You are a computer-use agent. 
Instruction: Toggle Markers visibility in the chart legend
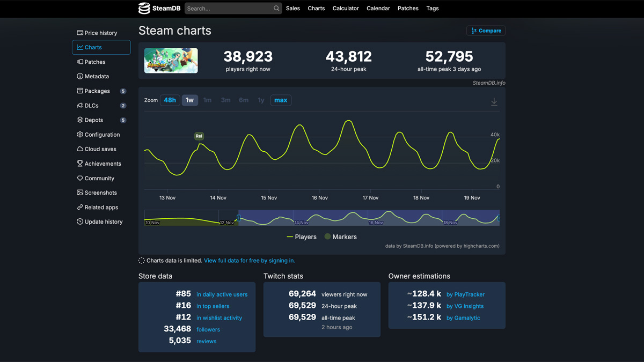[340, 237]
